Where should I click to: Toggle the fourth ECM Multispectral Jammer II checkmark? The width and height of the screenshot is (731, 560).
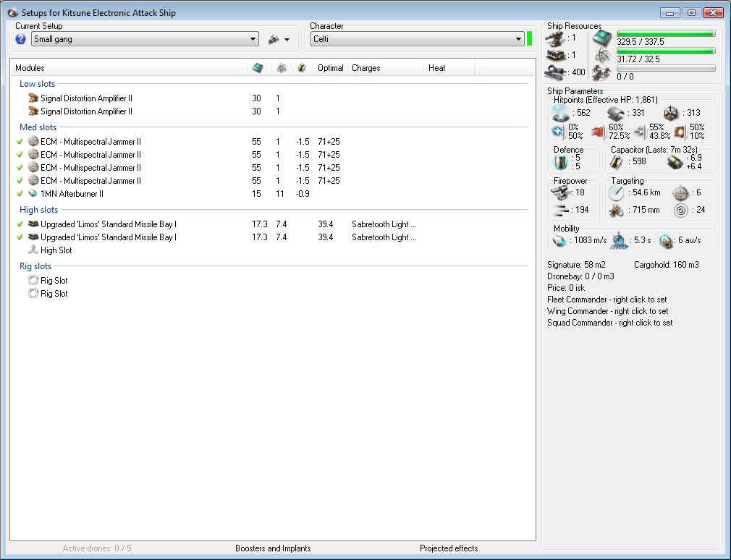tap(20, 180)
